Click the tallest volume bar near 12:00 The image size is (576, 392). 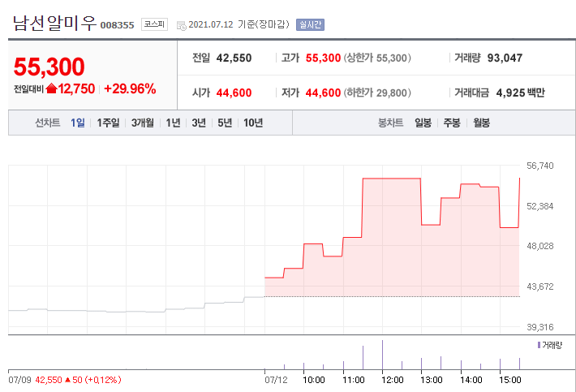(x=382, y=355)
